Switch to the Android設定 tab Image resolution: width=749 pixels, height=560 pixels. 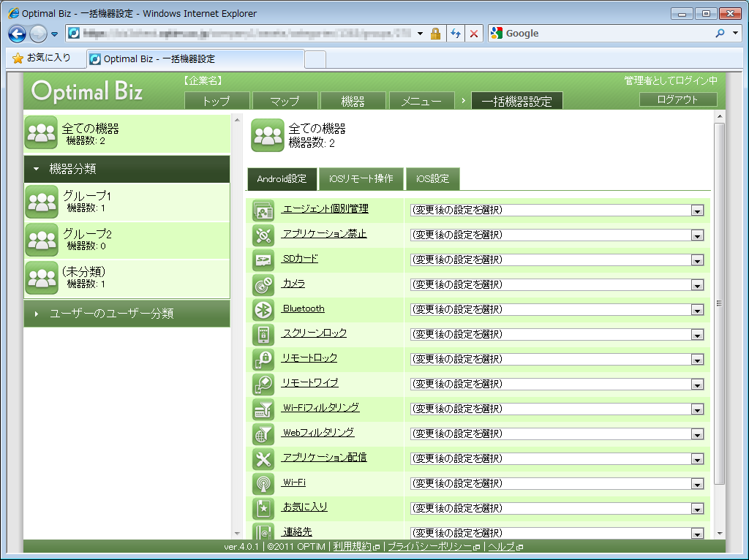tap(282, 179)
